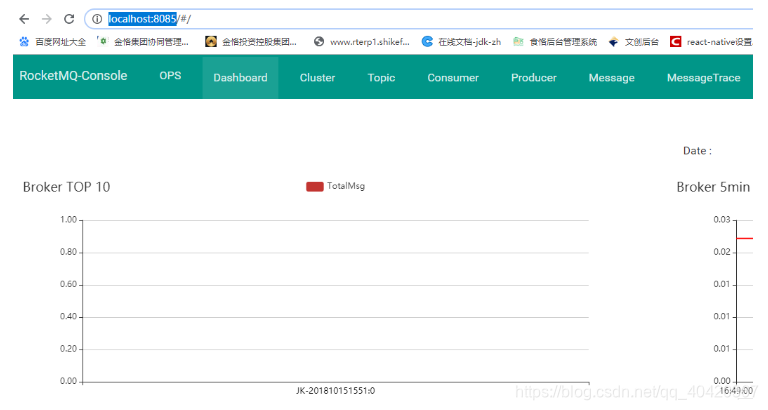Click the red C icon of react-native bookmark
This screenshot has height=410, width=768.
675,42
